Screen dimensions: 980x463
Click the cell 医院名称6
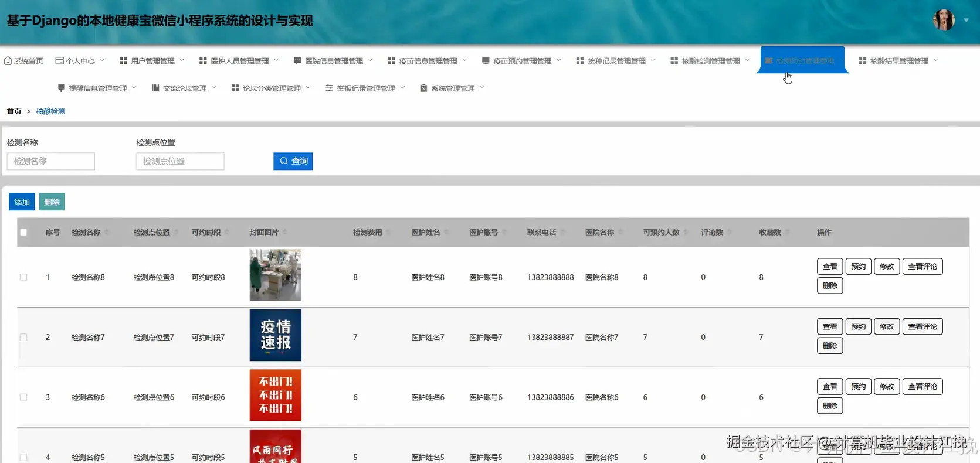[602, 397]
